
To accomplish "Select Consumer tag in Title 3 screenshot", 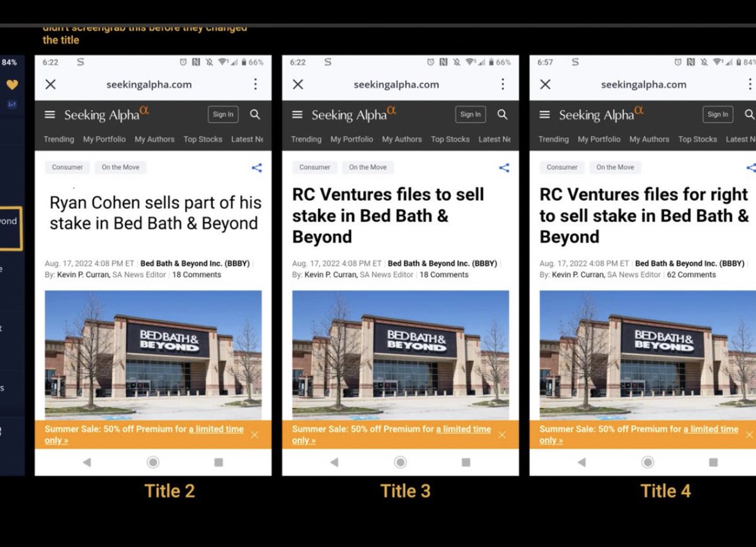I will point(315,167).
